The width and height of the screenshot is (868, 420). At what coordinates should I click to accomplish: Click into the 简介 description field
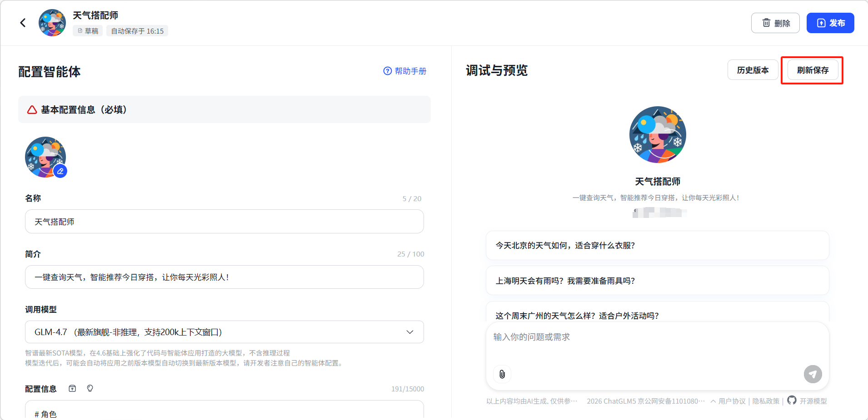pyautogui.click(x=224, y=277)
